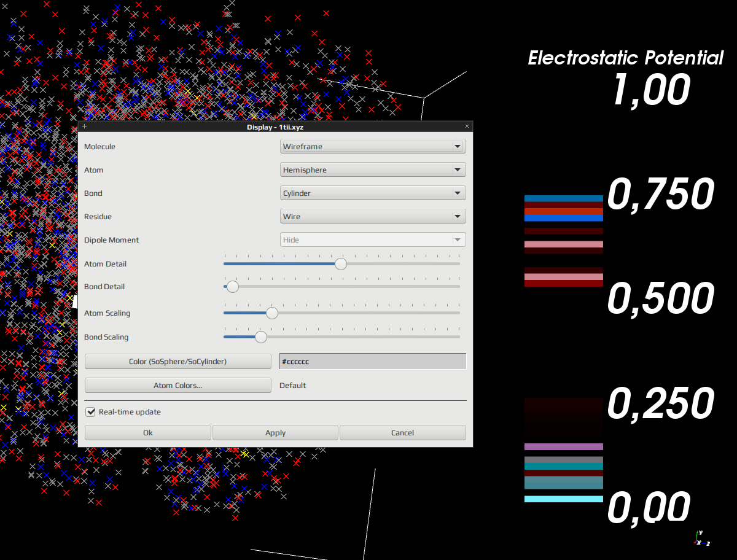737x560 pixels.
Task: Click the Apply button
Action: pyautogui.click(x=275, y=433)
